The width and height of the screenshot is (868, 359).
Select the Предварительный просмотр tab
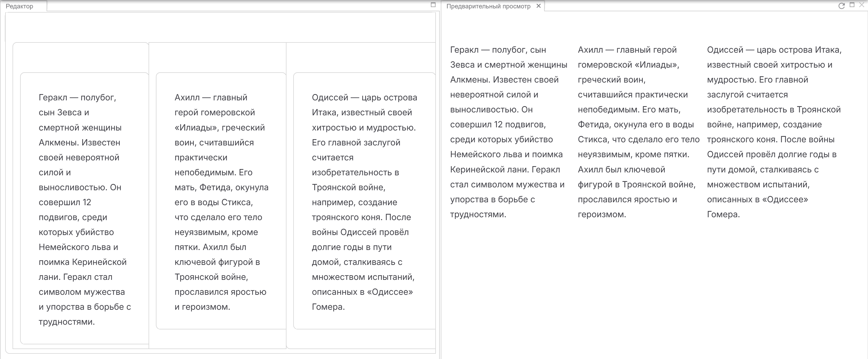coord(489,6)
